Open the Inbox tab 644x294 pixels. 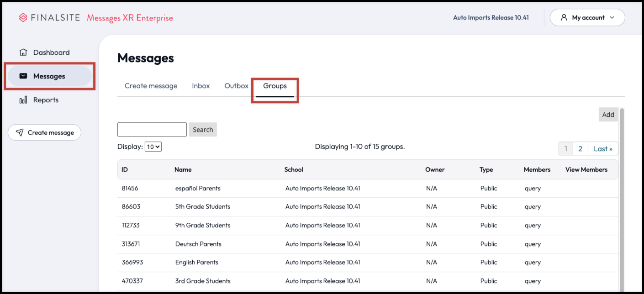[x=201, y=86]
